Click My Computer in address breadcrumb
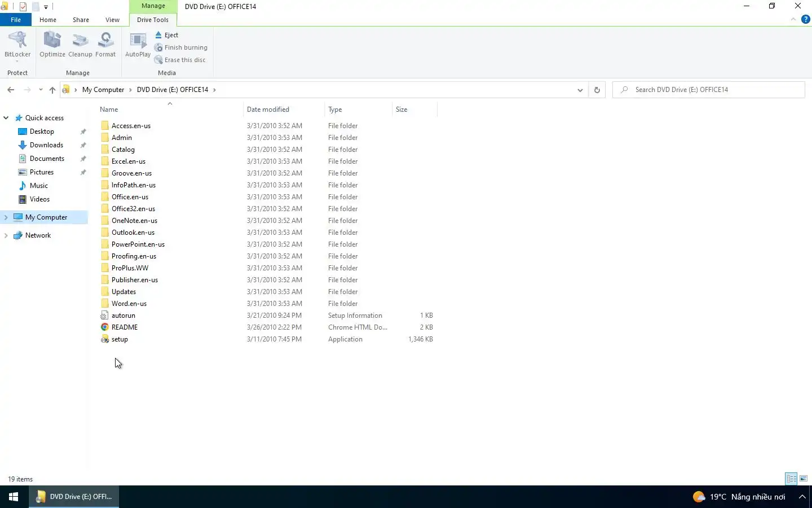 pos(103,90)
